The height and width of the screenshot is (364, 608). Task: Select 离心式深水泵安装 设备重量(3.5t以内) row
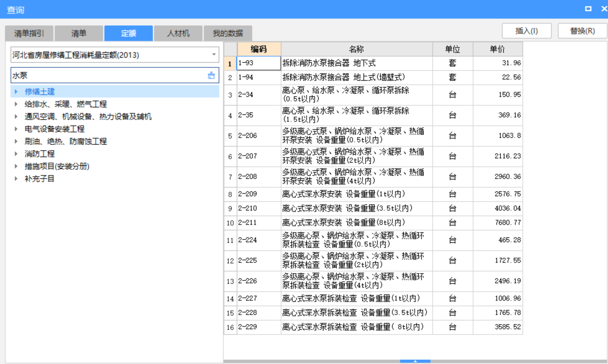(x=357, y=208)
